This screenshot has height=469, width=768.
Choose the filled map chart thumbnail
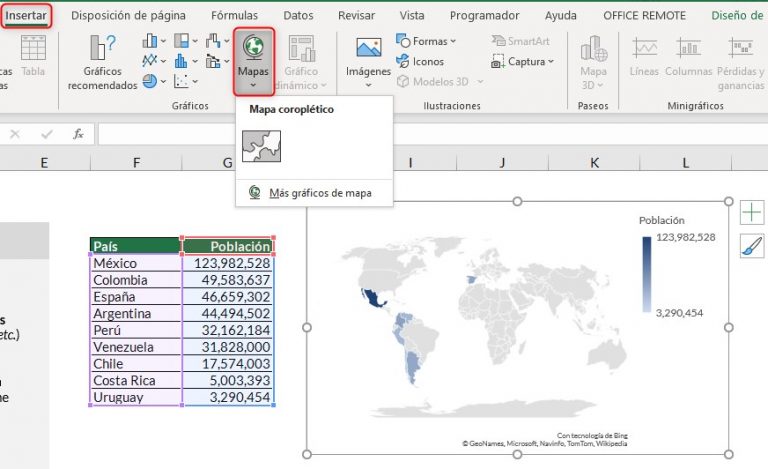tap(262, 146)
